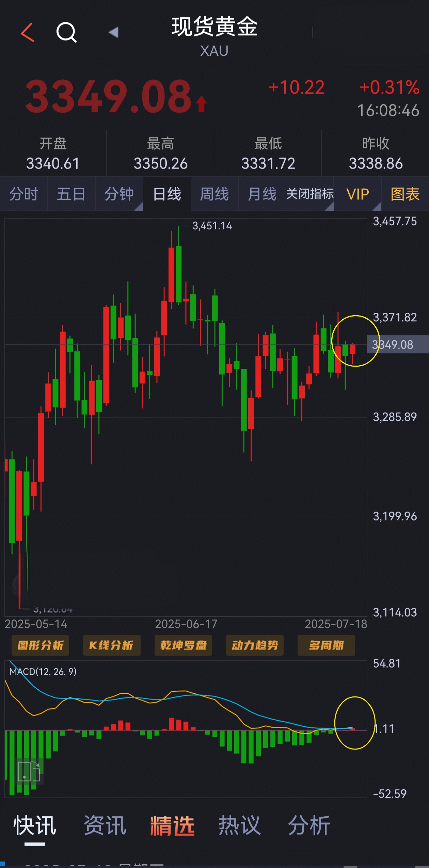The width and height of the screenshot is (429, 868).
Task: Open the 精选 featured news section
Action: (x=173, y=825)
